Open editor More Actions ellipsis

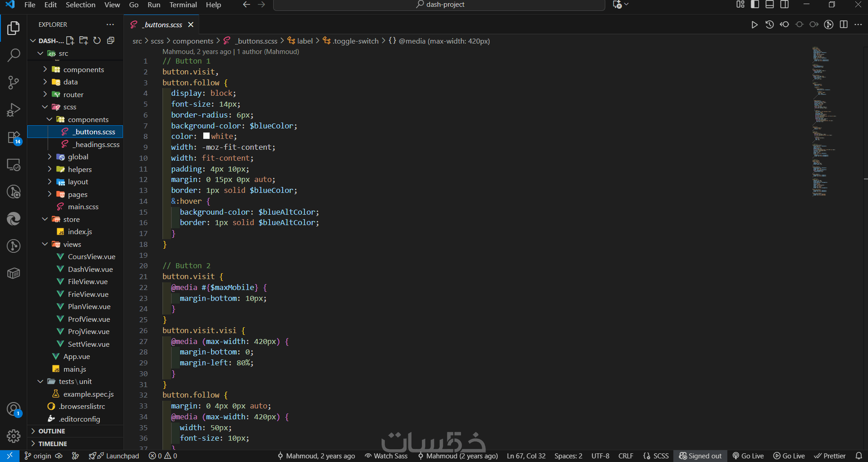(x=858, y=25)
